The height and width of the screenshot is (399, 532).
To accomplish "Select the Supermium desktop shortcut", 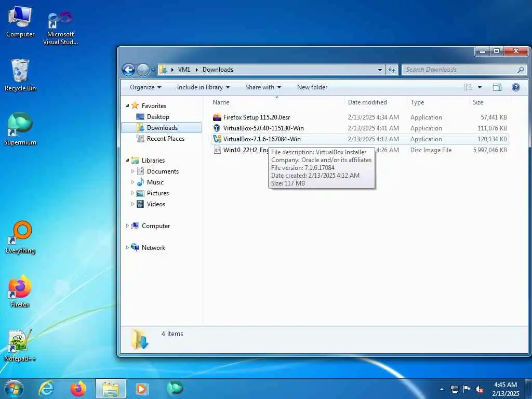I will point(20,129).
